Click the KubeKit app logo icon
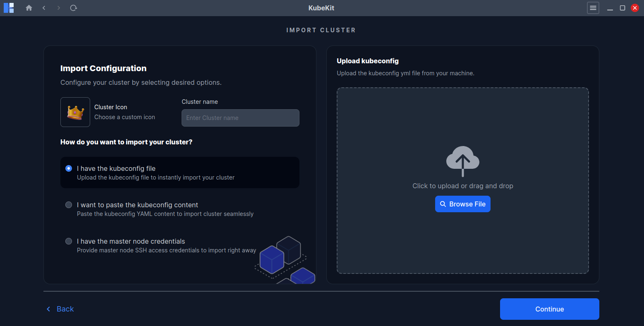 pyautogui.click(x=9, y=7)
